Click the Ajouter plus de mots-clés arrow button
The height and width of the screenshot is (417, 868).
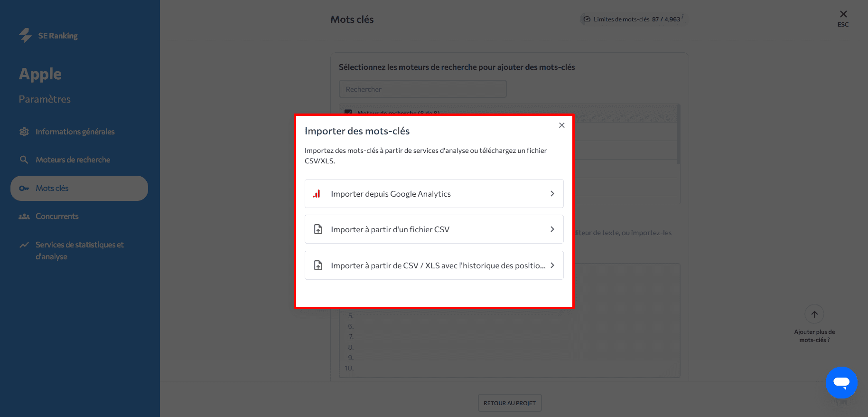(x=814, y=314)
